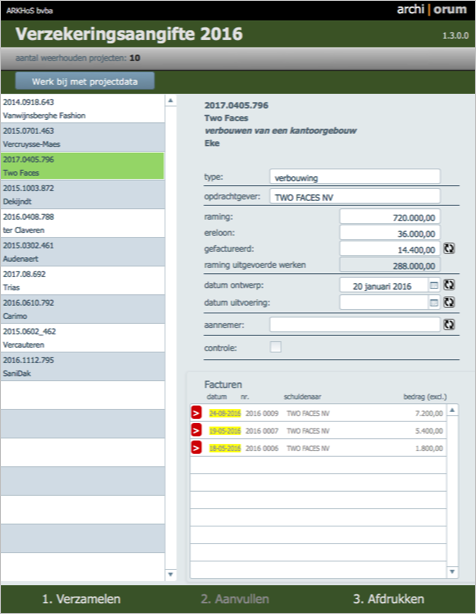Image resolution: width=476 pixels, height=614 pixels.
Task: Go to step 3. Afdrukken
Action: [389, 599]
